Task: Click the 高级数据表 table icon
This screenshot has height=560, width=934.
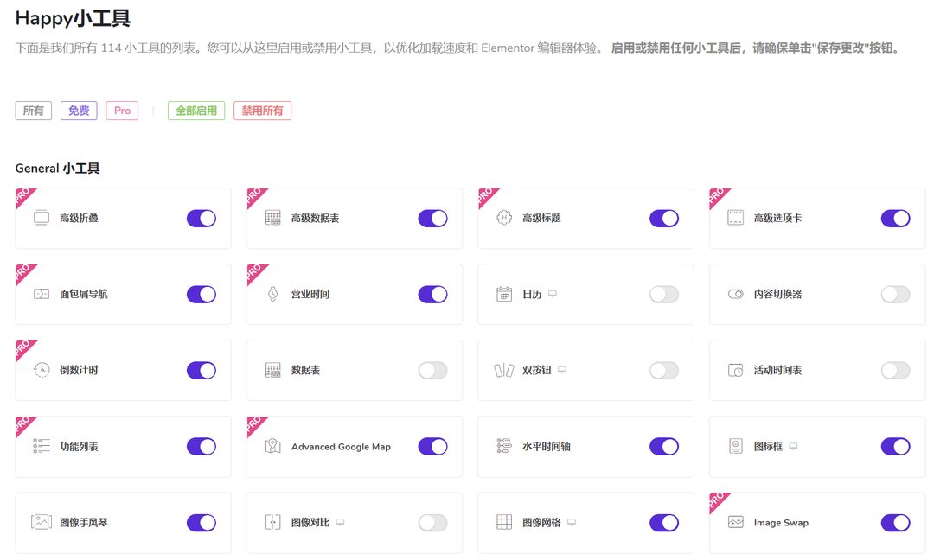Action: 273,218
